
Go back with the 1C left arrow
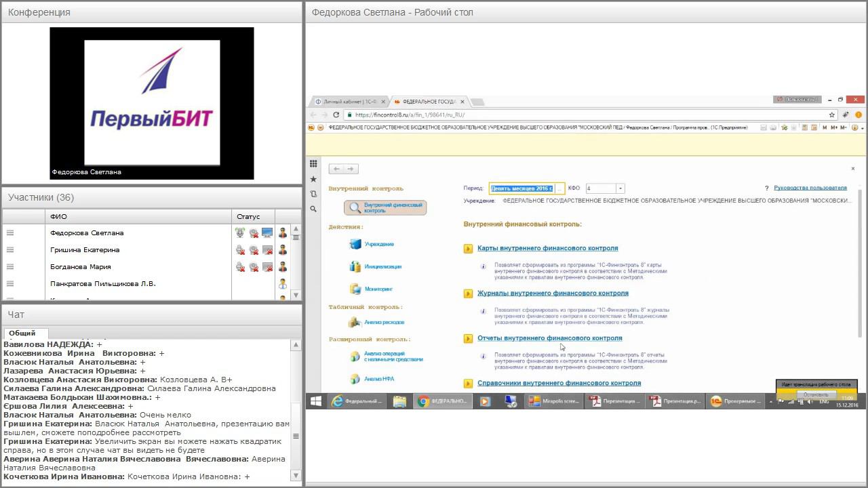[x=336, y=169]
